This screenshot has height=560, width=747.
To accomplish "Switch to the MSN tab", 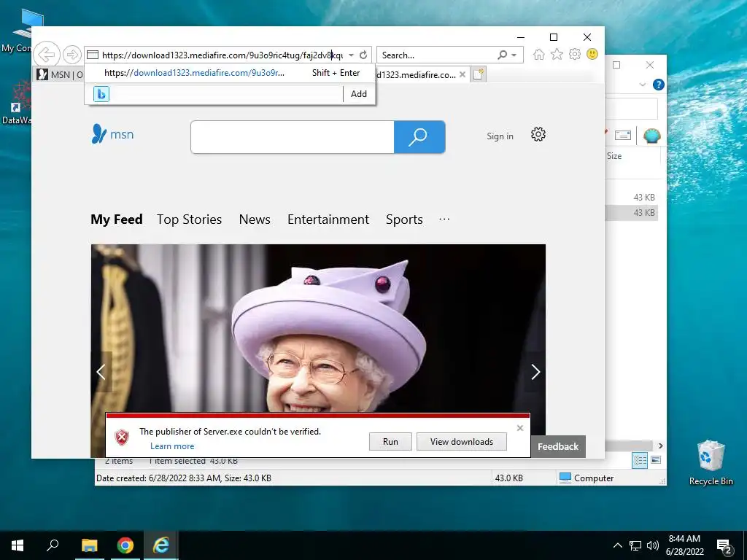I will click(x=59, y=75).
